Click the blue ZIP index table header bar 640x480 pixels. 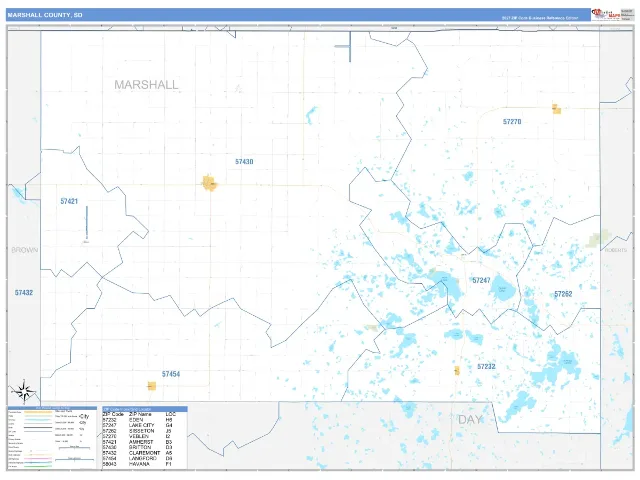pyautogui.click(x=145, y=409)
